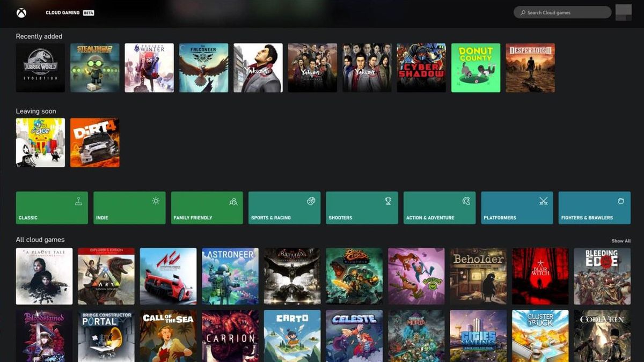Open the profile avatar at top right
The height and width of the screenshot is (362, 644).
624,12
